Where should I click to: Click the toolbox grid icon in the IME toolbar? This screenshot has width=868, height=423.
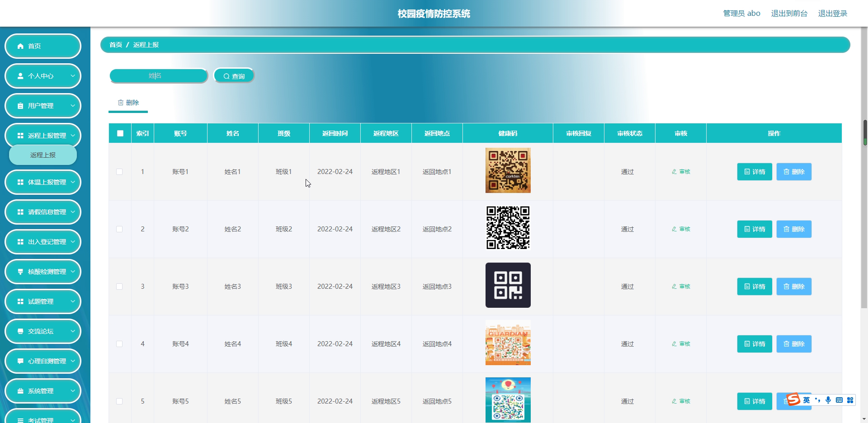click(850, 400)
